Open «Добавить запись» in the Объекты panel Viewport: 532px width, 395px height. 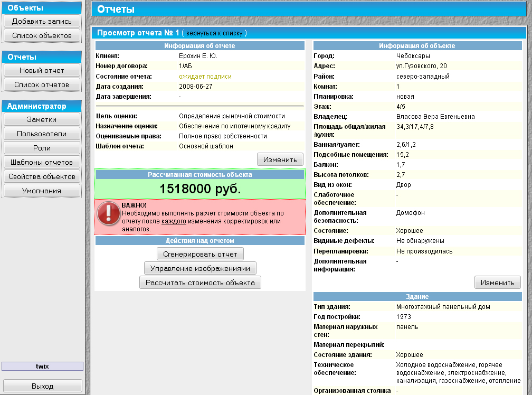pyautogui.click(x=42, y=21)
